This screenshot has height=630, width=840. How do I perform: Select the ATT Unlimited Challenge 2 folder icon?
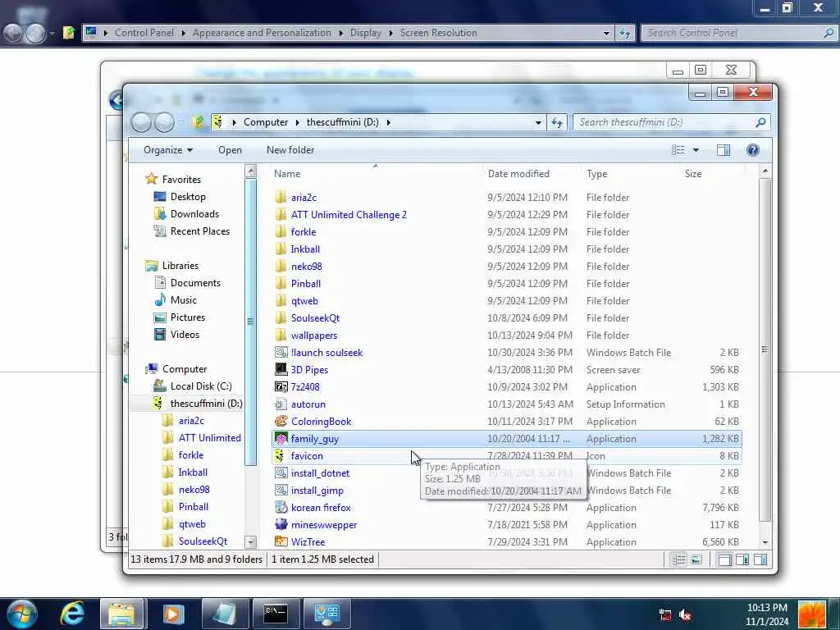coord(281,214)
